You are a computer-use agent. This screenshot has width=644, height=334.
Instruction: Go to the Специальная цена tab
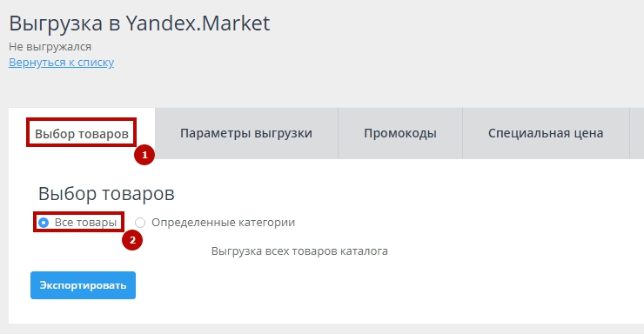tap(546, 133)
